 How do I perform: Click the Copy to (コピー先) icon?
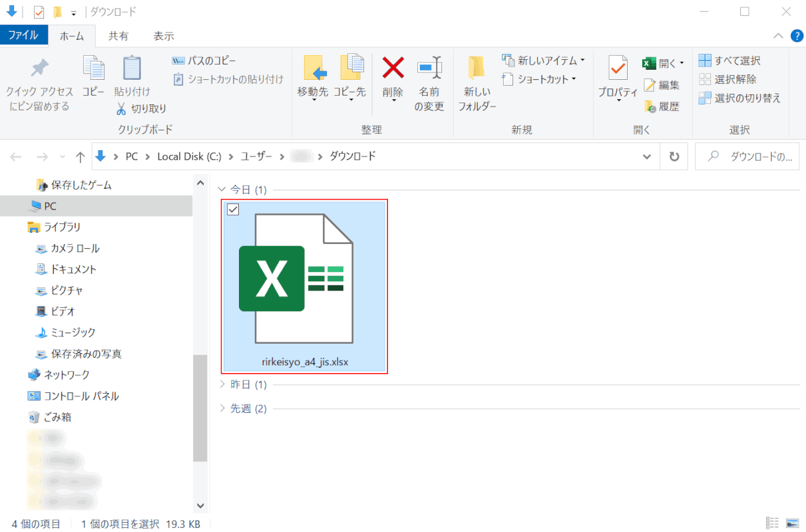[350, 68]
